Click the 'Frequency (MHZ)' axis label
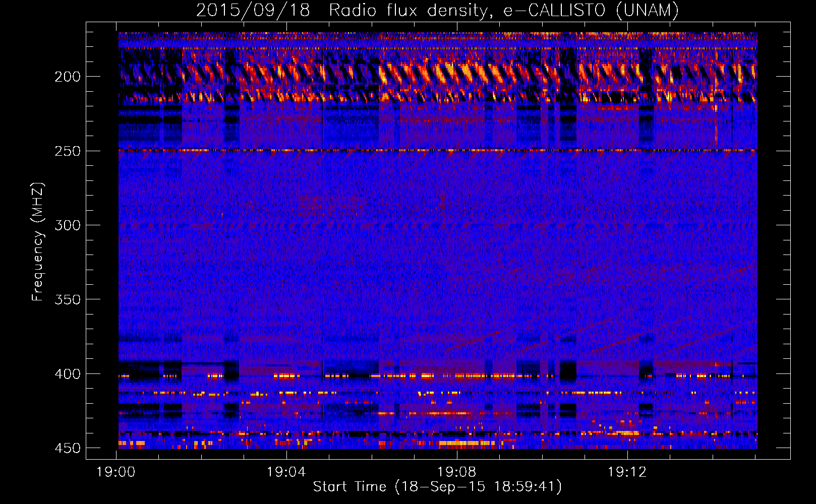This screenshot has height=504, width=816. (x=38, y=242)
